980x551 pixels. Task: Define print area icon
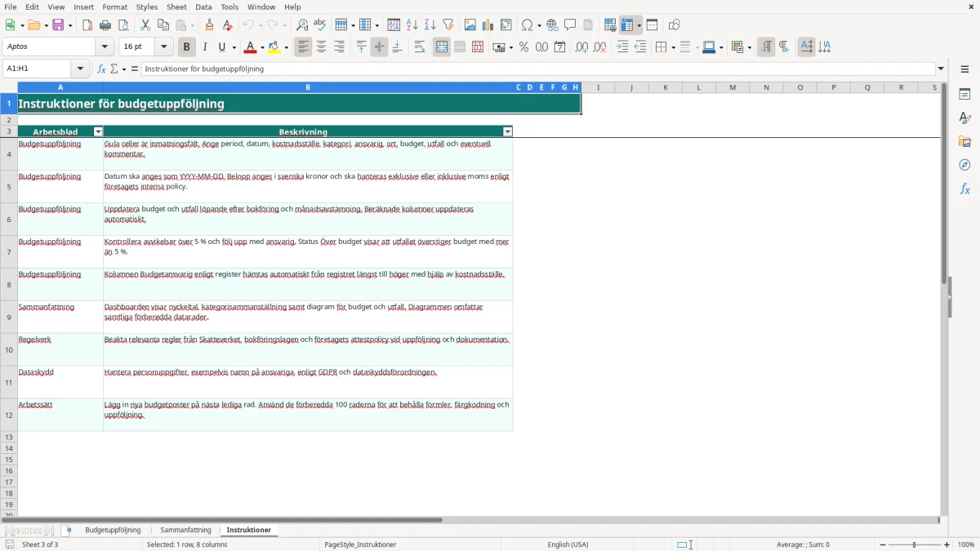click(610, 25)
